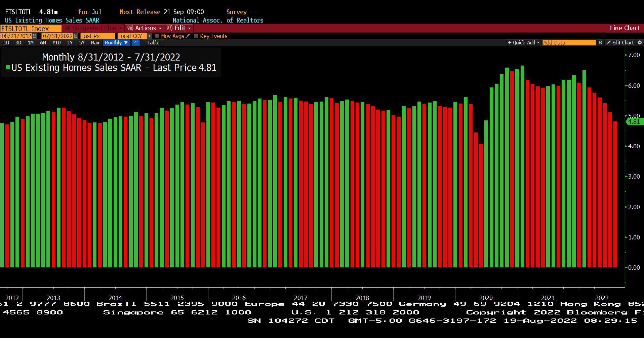Click 'National Assoc. of Realtors' source text
The height and width of the screenshot is (338, 644).
pyautogui.click(x=218, y=20)
